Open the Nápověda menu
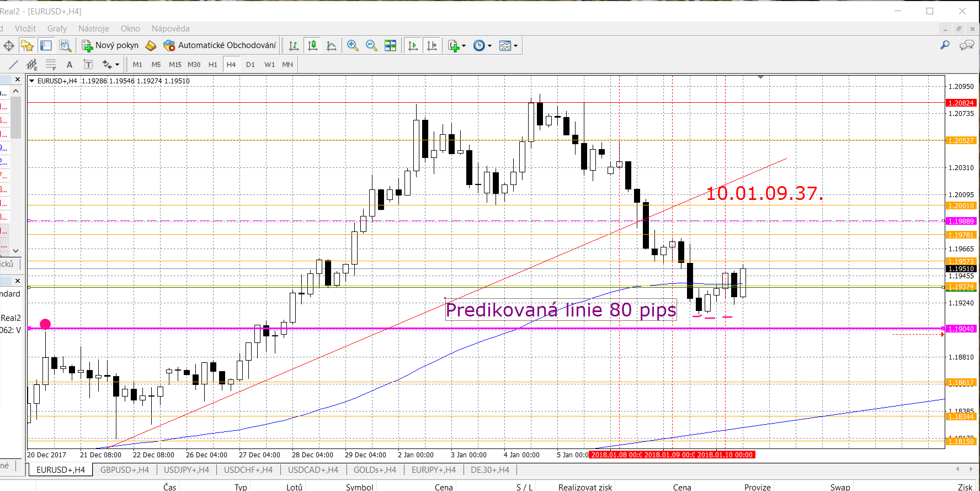This screenshot has width=980, height=491. coord(171,29)
